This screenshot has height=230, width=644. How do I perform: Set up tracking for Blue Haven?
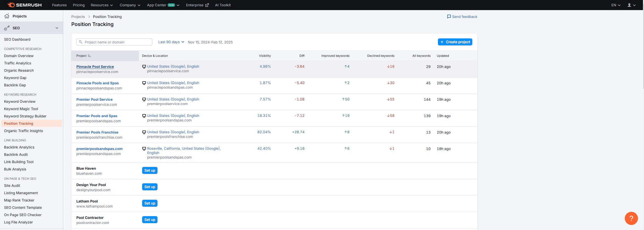(x=150, y=170)
